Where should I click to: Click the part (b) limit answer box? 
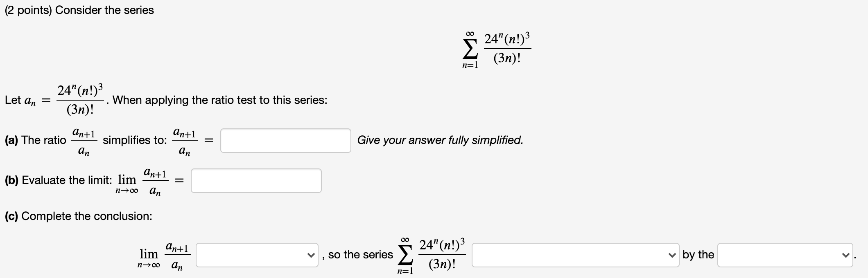256,180
